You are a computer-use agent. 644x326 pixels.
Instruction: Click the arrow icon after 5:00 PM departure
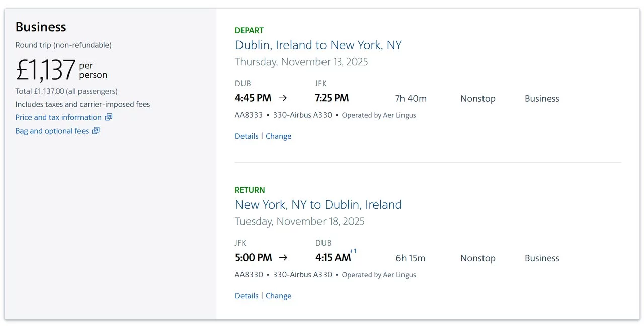click(283, 257)
